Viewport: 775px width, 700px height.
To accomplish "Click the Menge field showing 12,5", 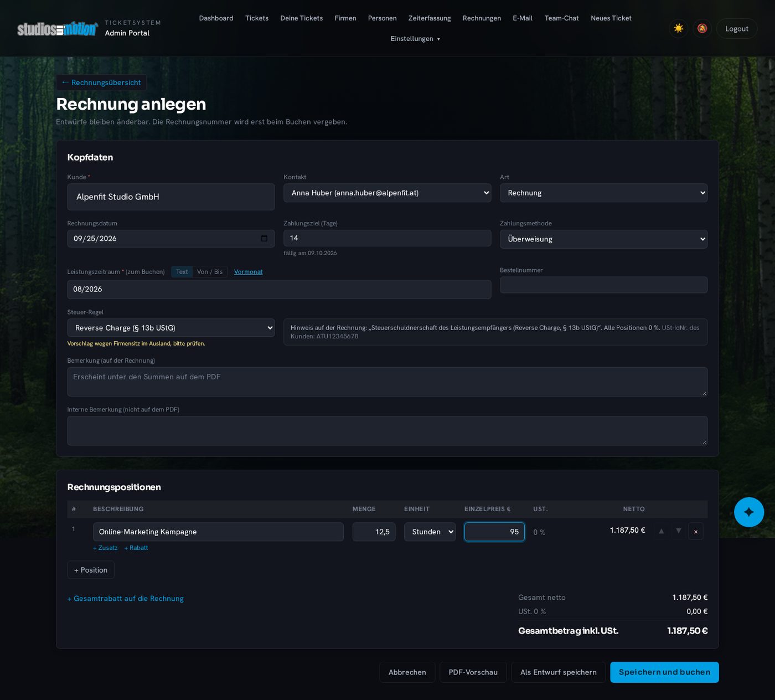I will click(x=374, y=532).
